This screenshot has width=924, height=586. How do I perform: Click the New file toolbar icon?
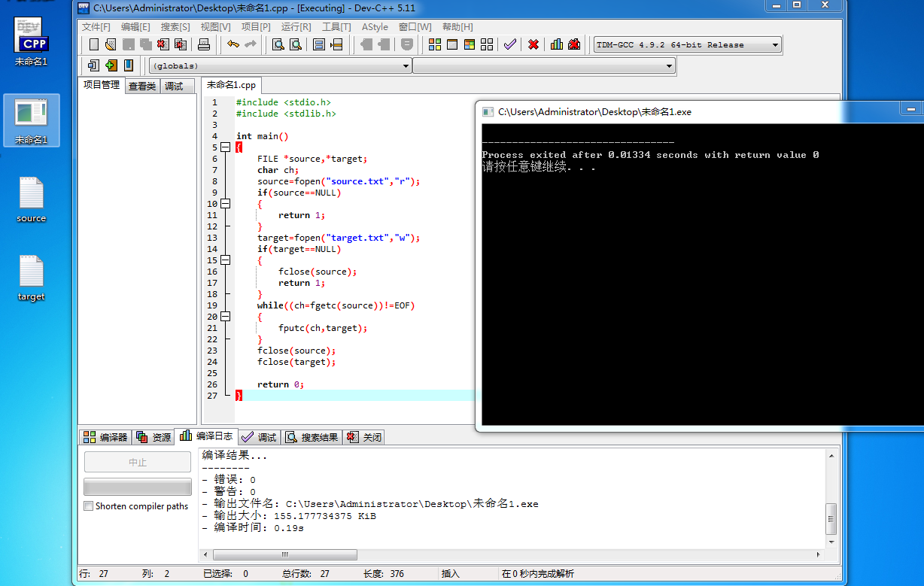[94, 44]
